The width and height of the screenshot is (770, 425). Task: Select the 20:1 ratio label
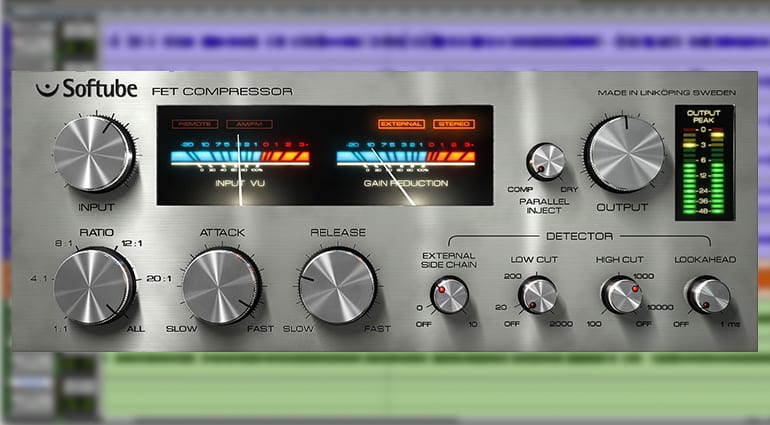[x=159, y=279]
